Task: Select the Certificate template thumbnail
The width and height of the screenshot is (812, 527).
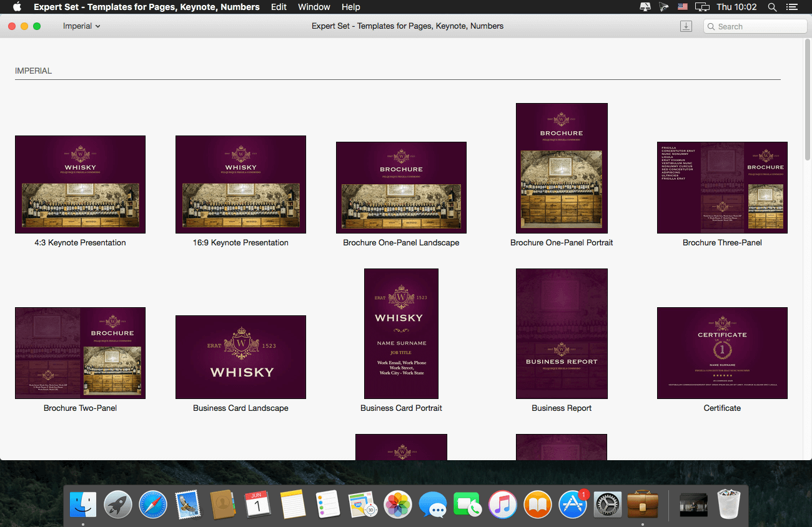Action: tap(722, 353)
